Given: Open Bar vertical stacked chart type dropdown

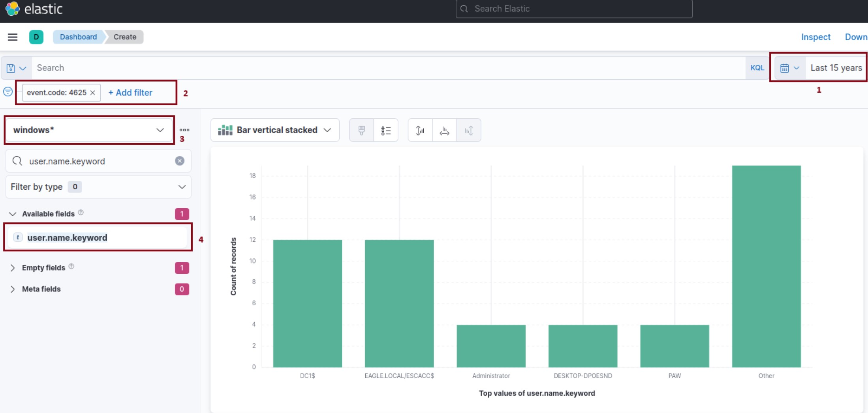Looking at the screenshot, I should (275, 130).
